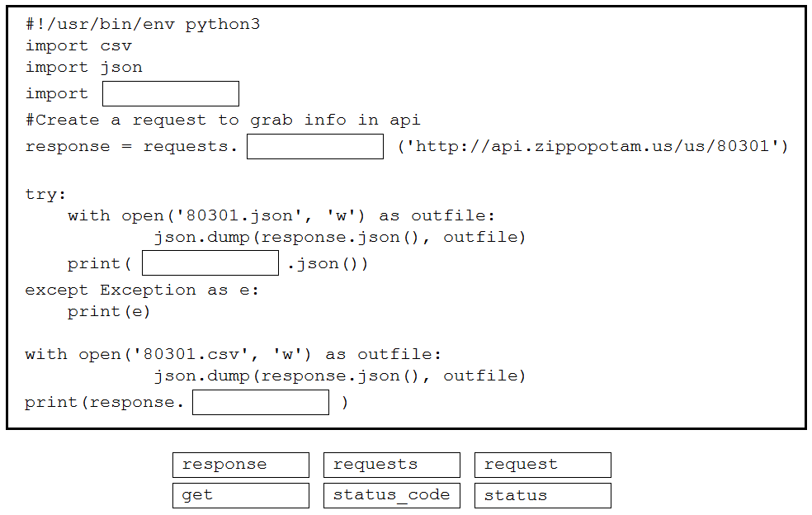Select the 'response' answer option

241,465
